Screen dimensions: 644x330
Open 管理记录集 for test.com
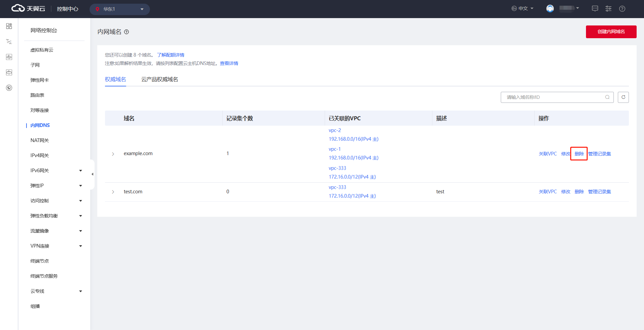click(599, 192)
